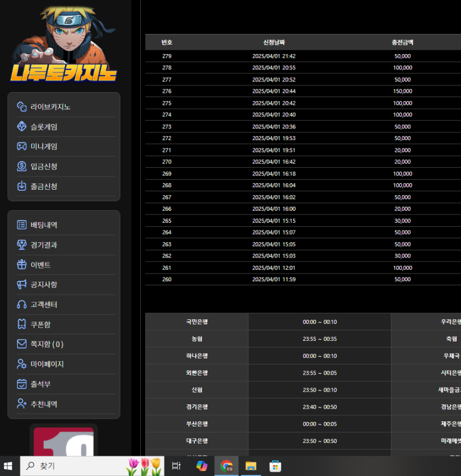Image resolution: width=461 pixels, height=476 pixels.
Task: Click the 라이브카지노 sidebar icon
Action: click(x=22, y=106)
